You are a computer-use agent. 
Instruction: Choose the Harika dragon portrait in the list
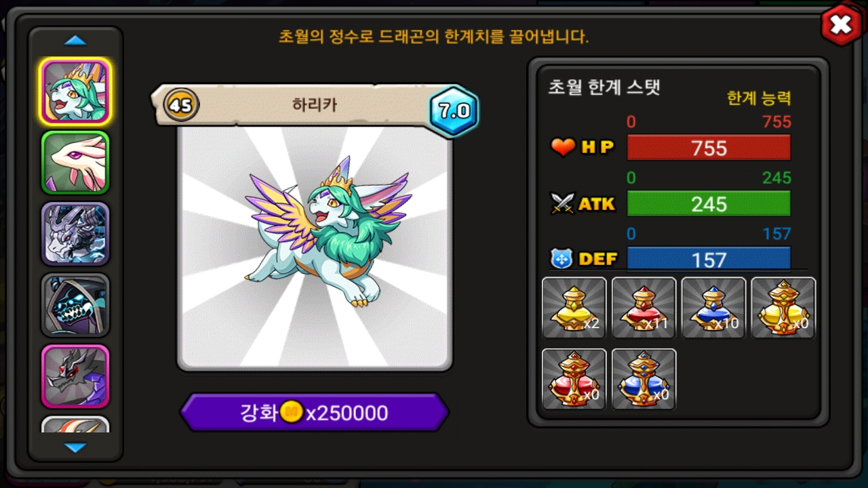[x=75, y=91]
